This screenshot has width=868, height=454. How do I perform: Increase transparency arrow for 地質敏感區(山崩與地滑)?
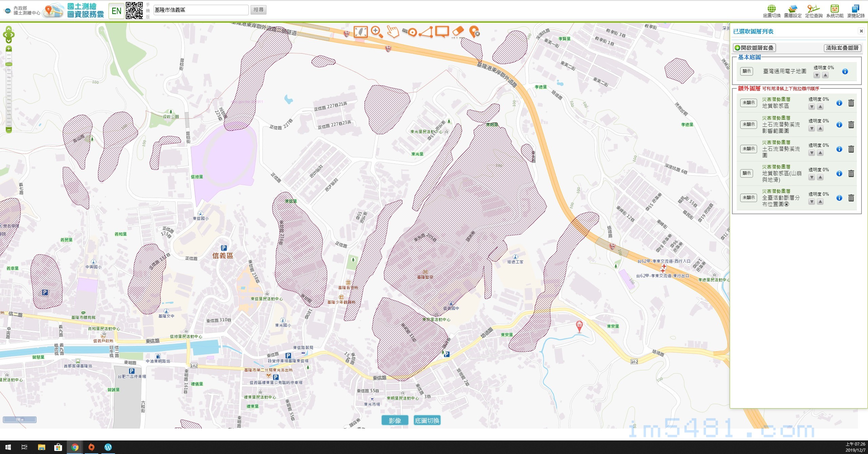(820, 177)
